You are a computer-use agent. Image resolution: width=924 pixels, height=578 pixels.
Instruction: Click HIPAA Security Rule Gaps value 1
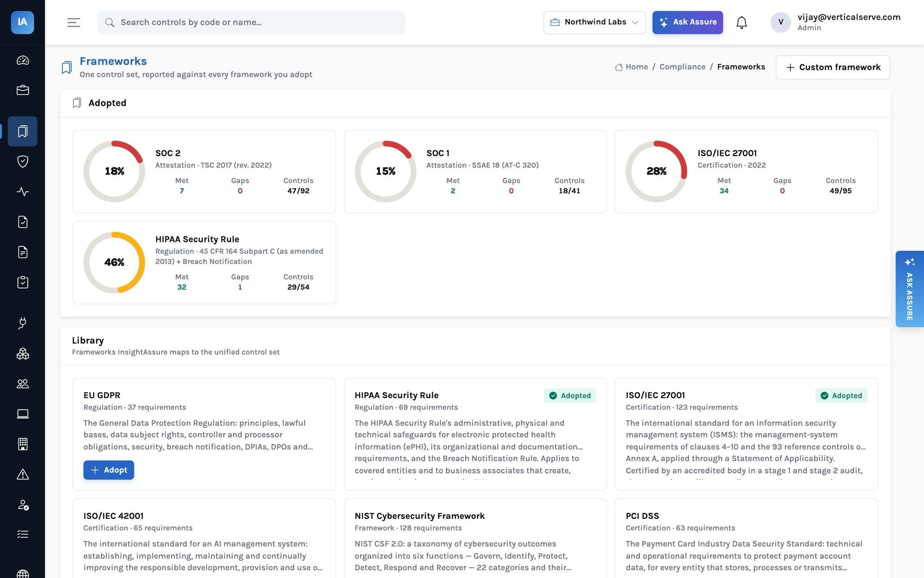coord(240,287)
